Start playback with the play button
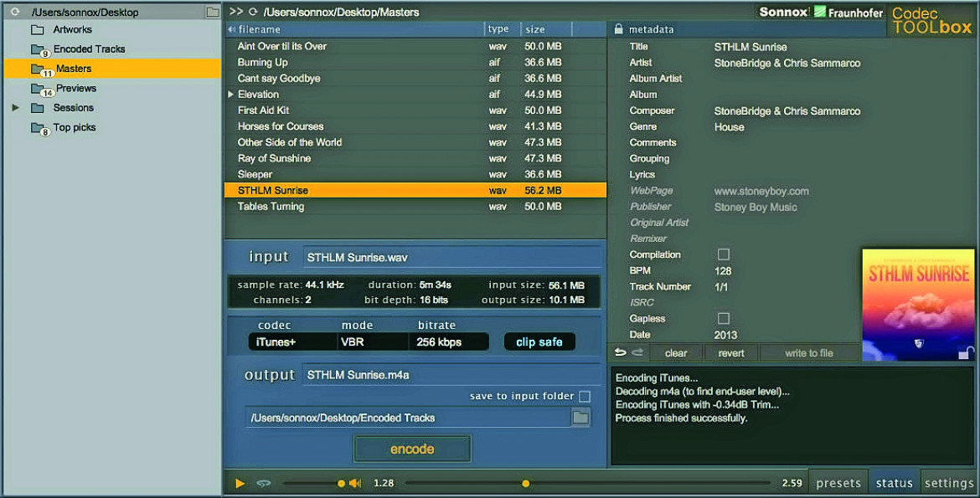This screenshot has width=980, height=498. [240, 483]
